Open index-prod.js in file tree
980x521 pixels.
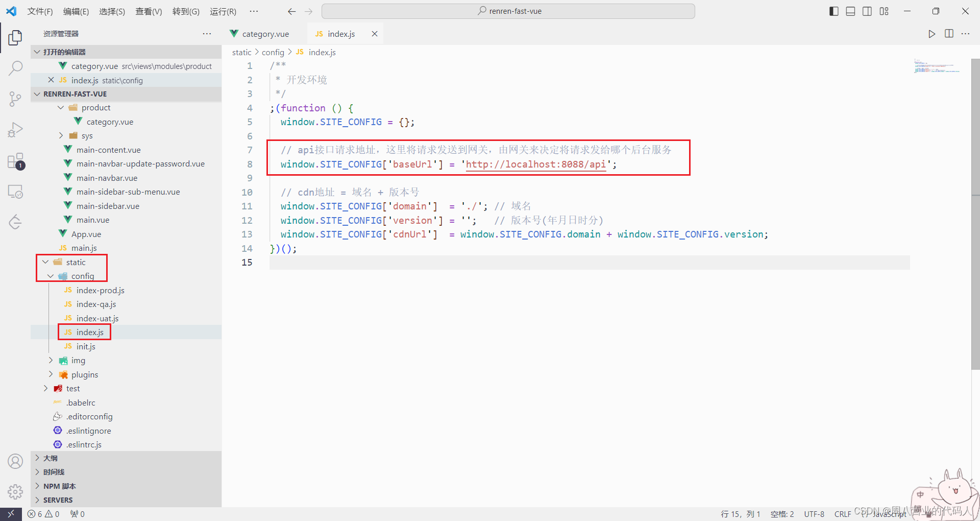coord(100,290)
